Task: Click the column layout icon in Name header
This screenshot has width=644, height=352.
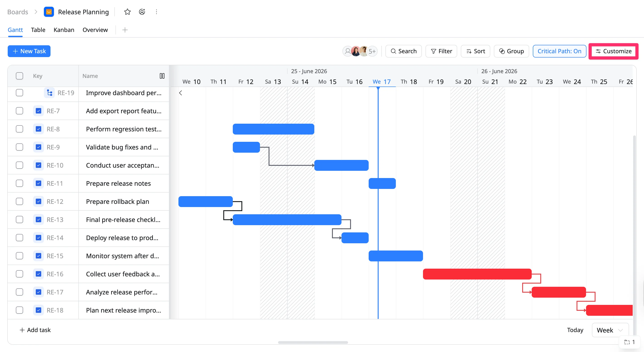Action: pyautogui.click(x=162, y=76)
